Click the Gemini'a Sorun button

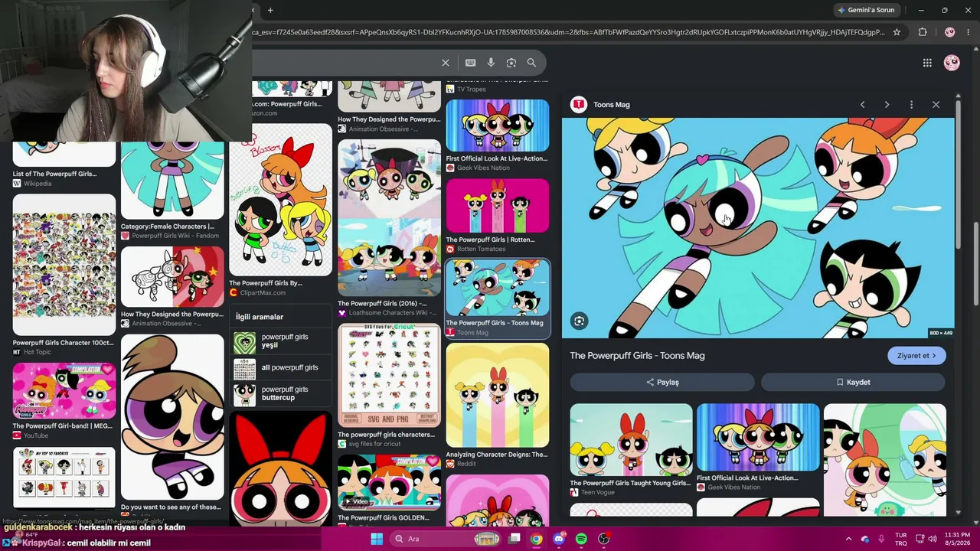coord(867,10)
